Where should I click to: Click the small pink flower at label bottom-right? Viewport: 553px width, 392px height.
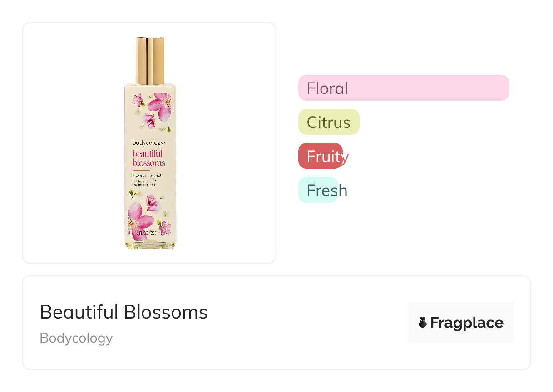[165, 227]
